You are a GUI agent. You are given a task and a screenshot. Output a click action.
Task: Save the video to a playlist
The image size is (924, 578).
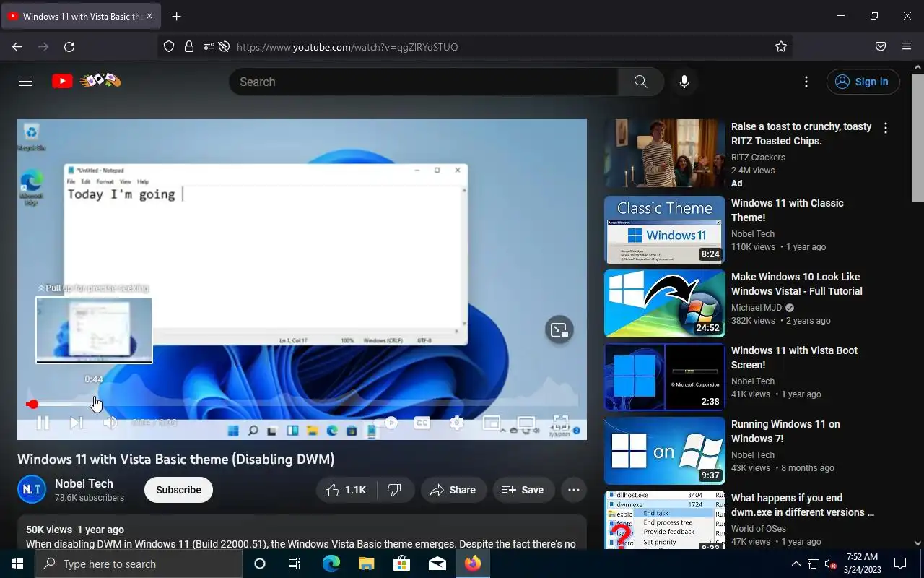pos(523,490)
